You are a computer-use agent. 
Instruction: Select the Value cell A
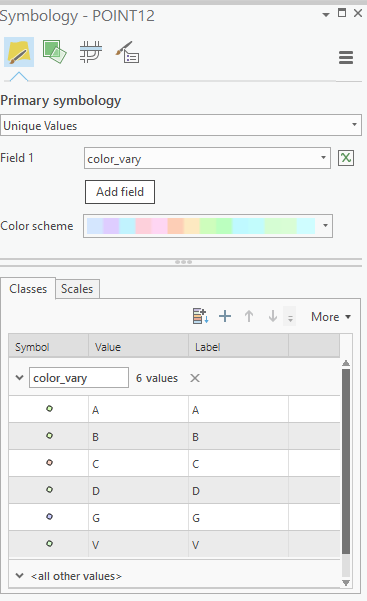[x=138, y=409]
